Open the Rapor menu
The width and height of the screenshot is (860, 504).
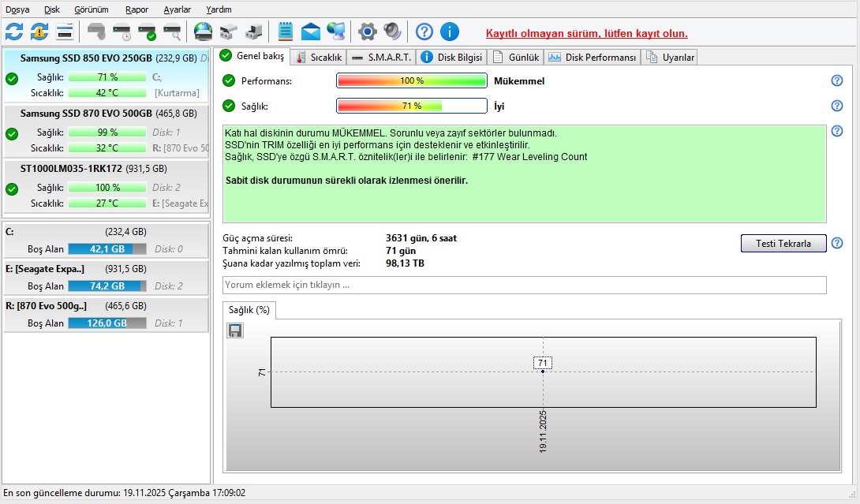(136, 9)
